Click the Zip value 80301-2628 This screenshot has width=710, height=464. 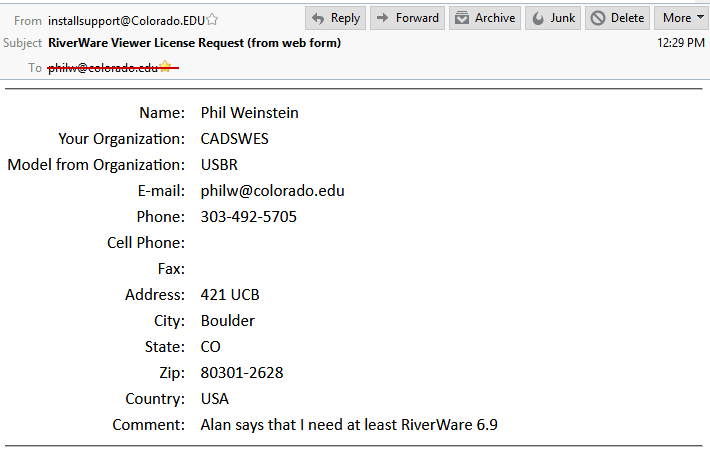point(242,373)
